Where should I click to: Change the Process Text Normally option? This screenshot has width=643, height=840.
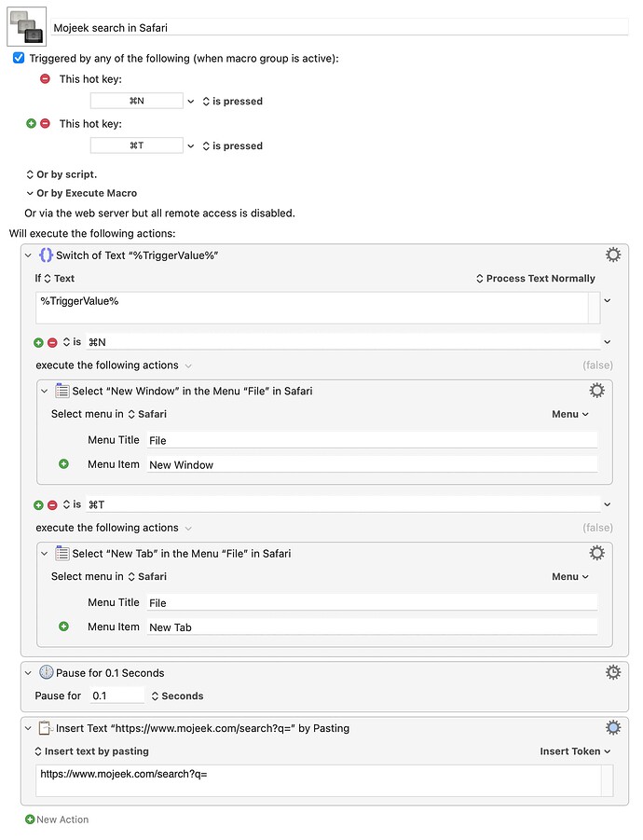pyautogui.click(x=536, y=278)
